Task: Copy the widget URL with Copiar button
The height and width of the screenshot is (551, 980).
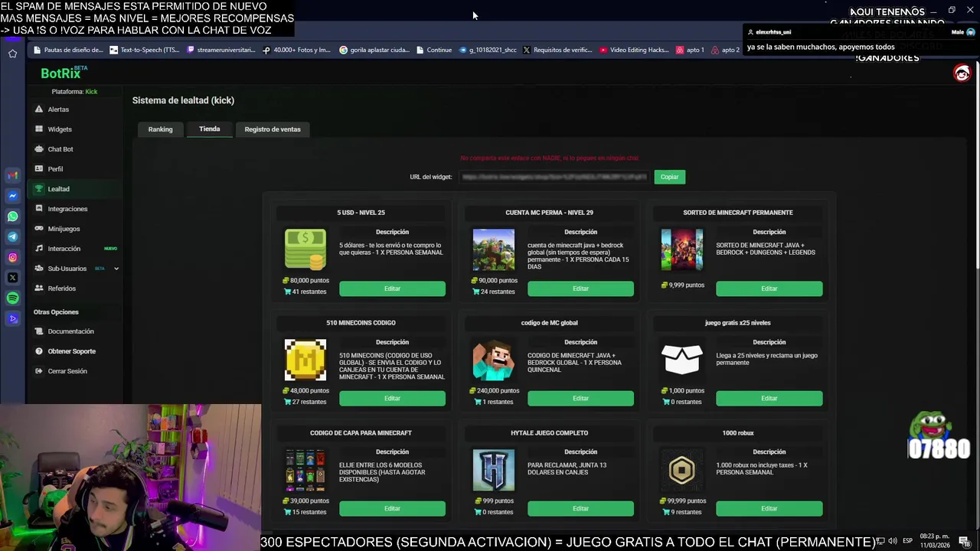Action: click(x=669, y=177)
